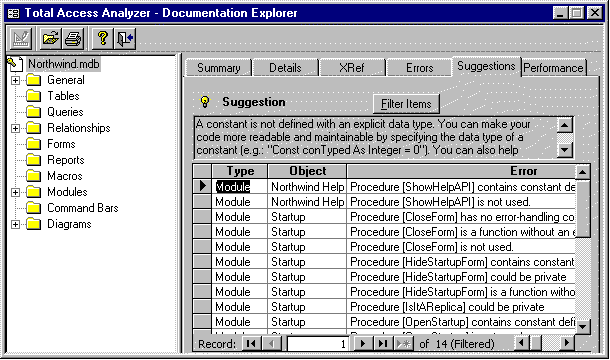Select the Diagrams tree item
Screen dimensions: 610x360
coord(69,224)
